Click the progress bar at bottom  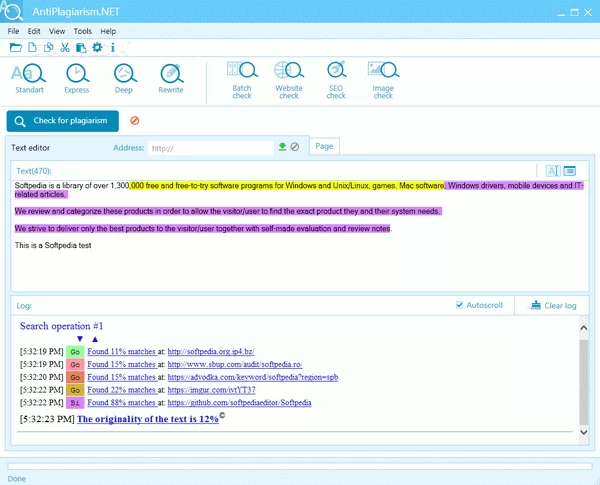click(x=300, y=466)
